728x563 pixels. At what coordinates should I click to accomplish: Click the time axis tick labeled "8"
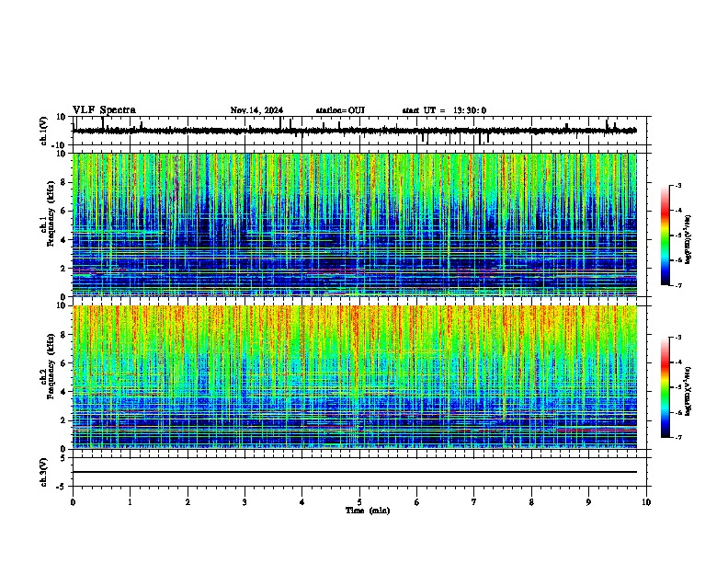(x=531, y=502)
